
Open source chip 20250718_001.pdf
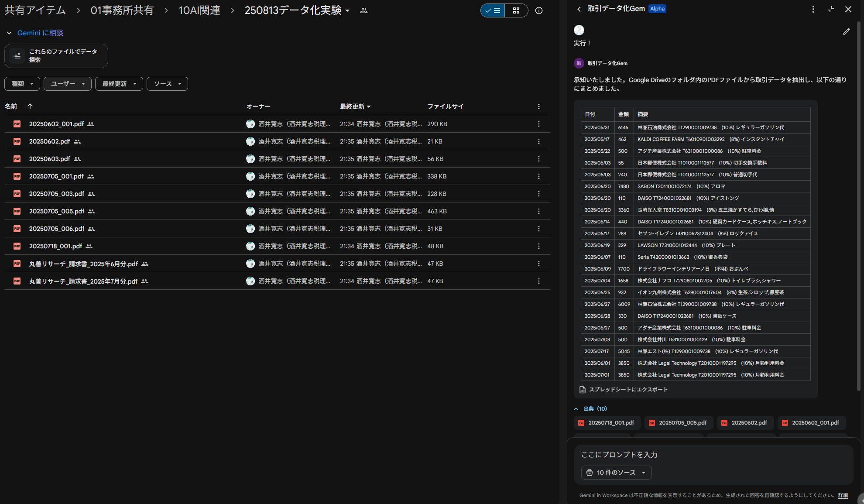[x=607, y=423]
